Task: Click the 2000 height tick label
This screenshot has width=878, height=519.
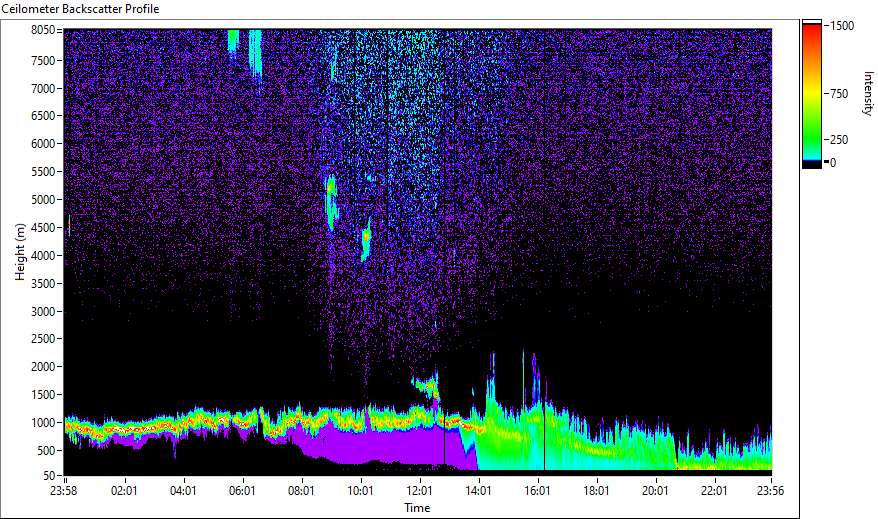Action: point(43,367)
